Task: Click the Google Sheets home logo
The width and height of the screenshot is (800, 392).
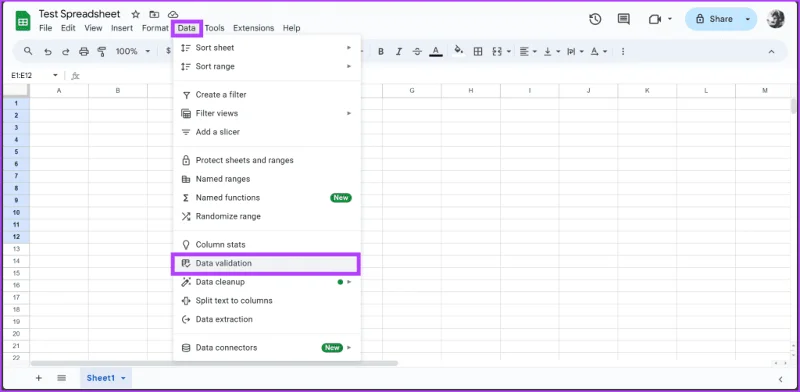Action: pyautogui.click(x=23, y=21)
